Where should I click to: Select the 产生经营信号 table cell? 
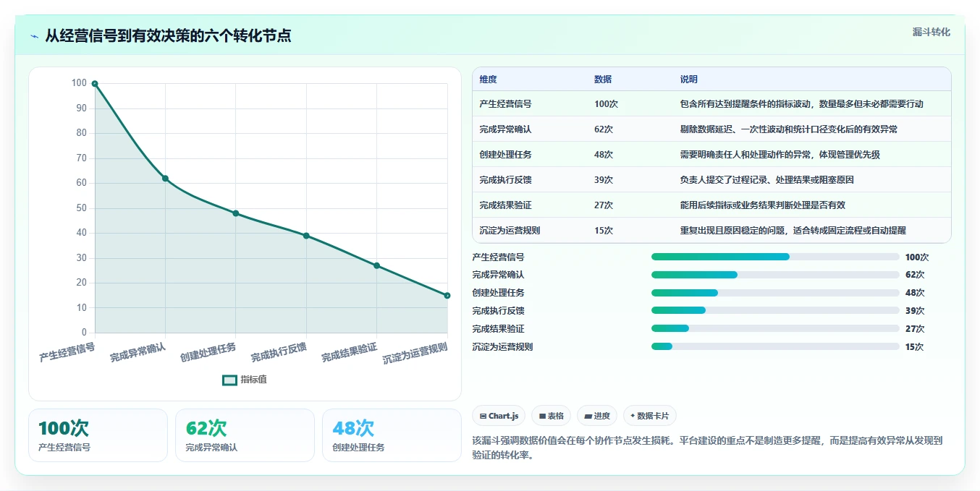(505, 104)
